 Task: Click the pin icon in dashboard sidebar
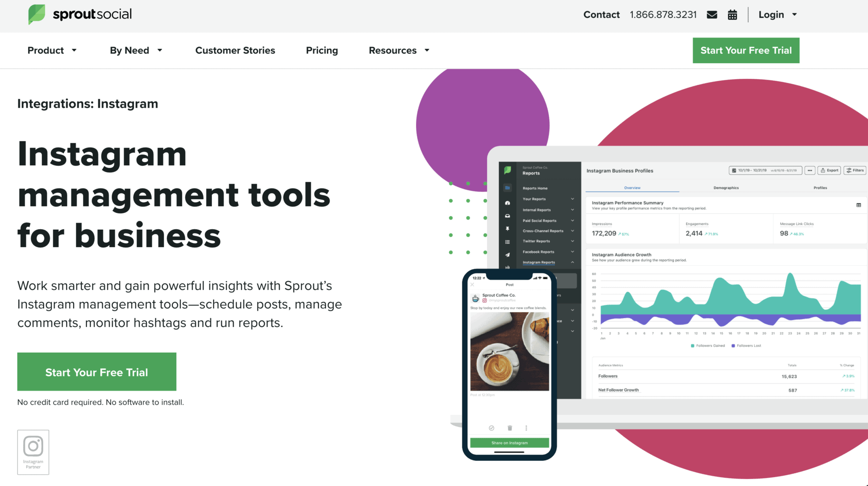507,229
